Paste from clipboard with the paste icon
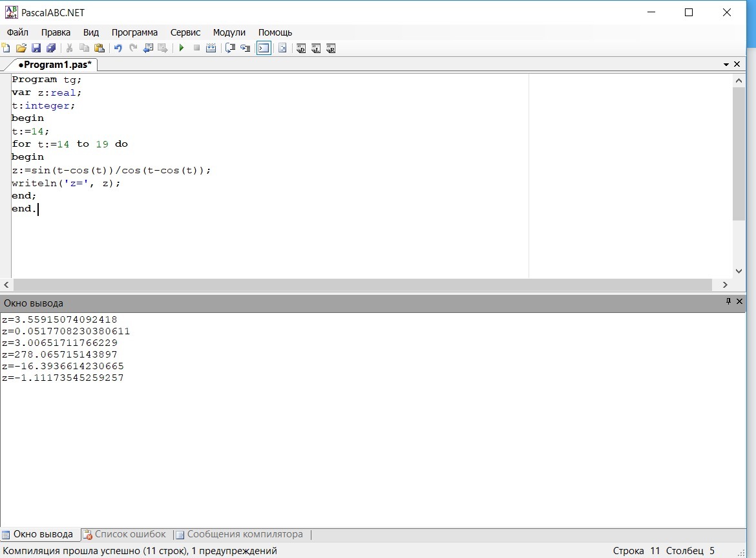Image resolution: width=756 pixels, height=558 pixels. coord(100,48)
